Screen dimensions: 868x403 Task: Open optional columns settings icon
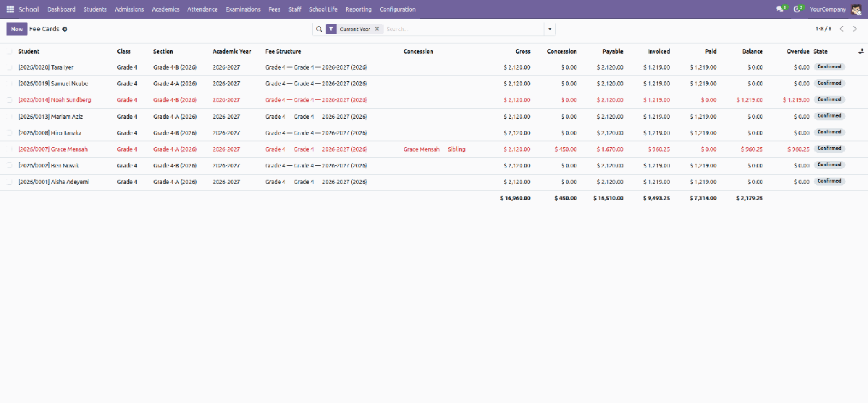861,51
